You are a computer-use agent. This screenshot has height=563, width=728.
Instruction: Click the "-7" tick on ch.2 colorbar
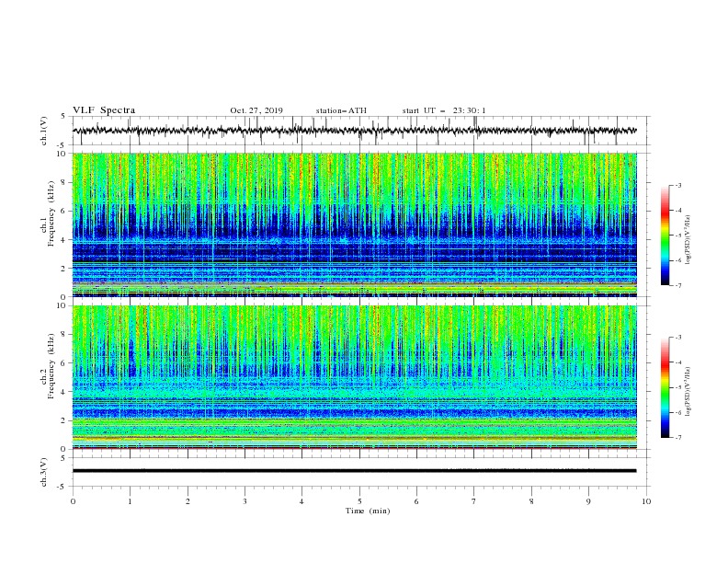[677, 438]
